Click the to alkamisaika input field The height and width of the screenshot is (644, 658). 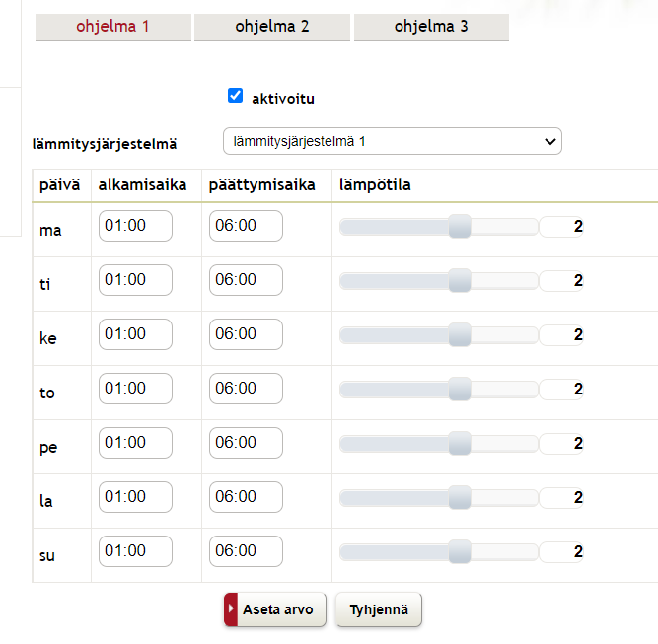coord(135,389)
